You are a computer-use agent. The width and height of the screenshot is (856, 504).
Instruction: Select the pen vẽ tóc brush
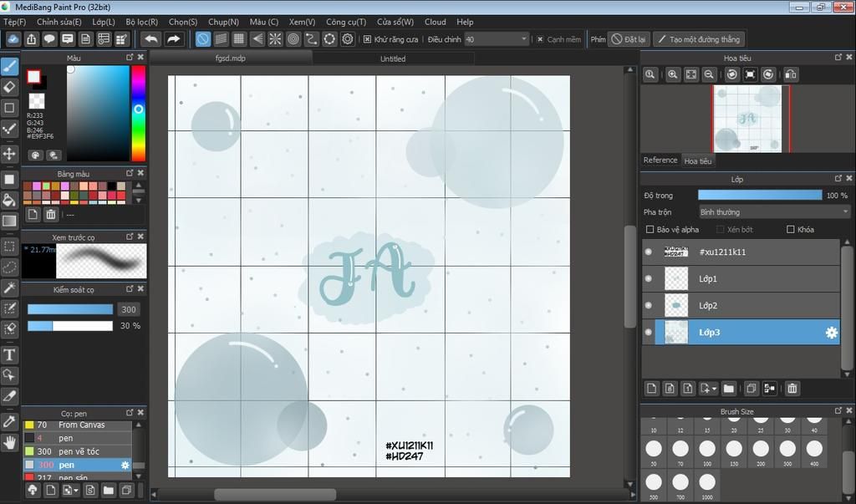pyautogui.click(x=78, y=451)
